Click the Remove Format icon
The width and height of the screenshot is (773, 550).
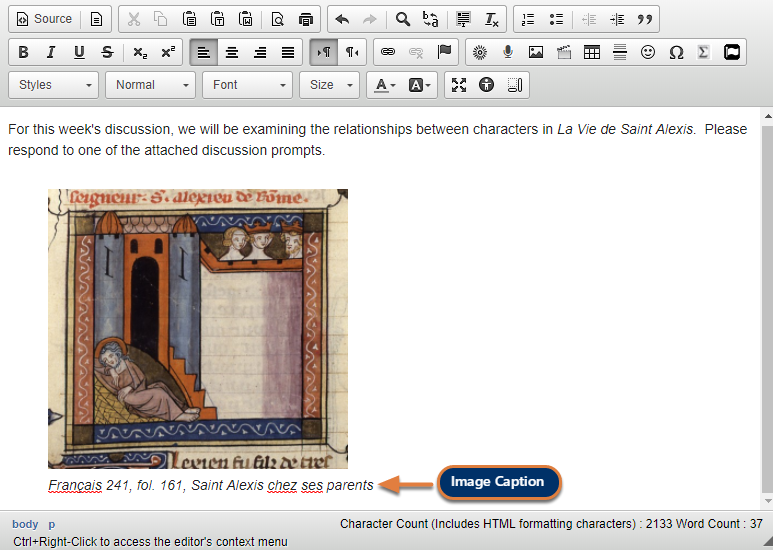(491, 19)
